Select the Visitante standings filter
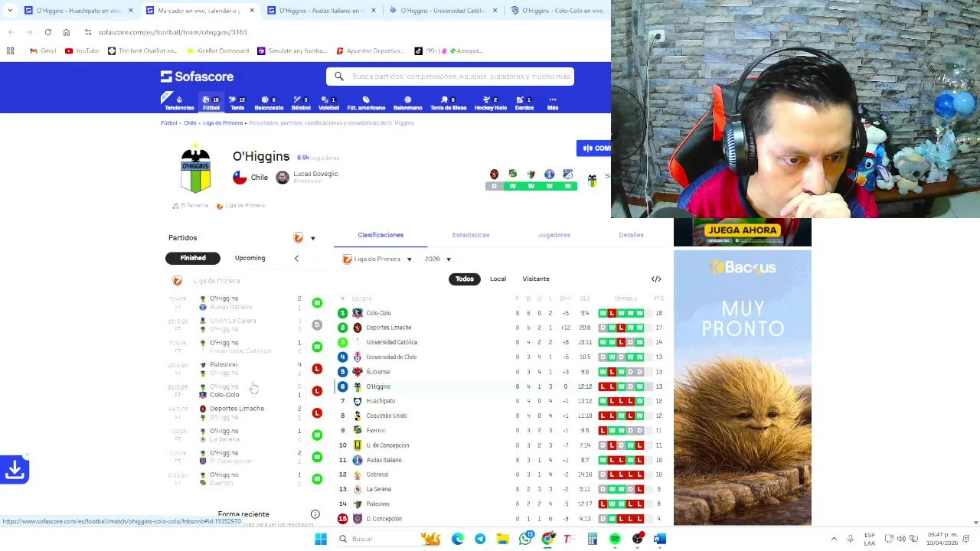 tap(536, 279)
